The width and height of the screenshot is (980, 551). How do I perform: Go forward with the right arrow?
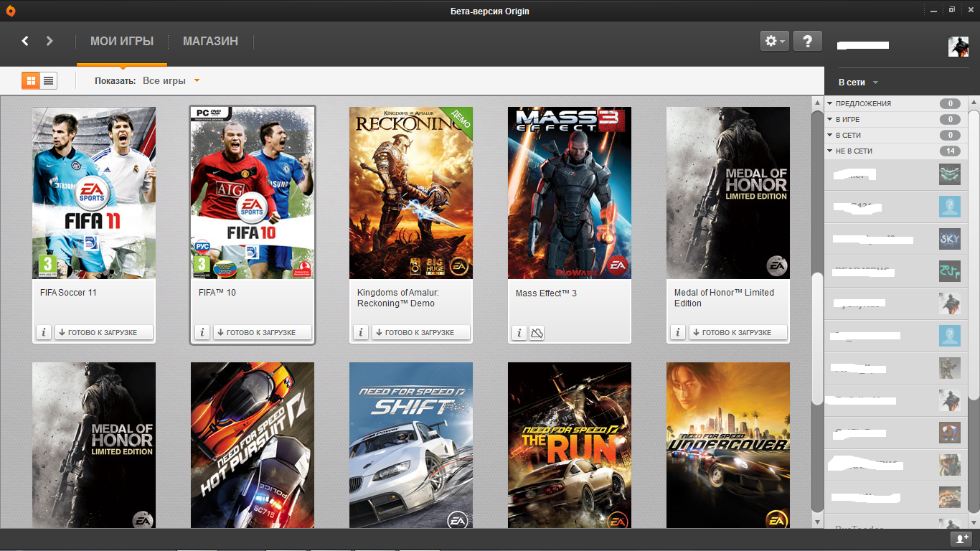click(50, 41)
